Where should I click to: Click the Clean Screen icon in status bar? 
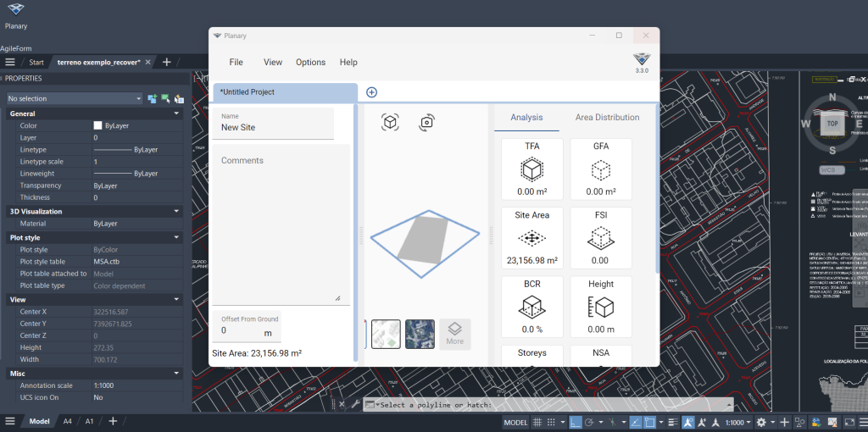coord(849,423)
